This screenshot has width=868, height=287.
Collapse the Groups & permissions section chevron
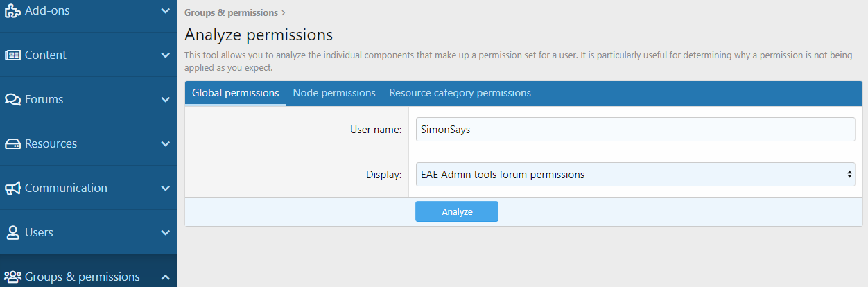[x=165, y=277]
